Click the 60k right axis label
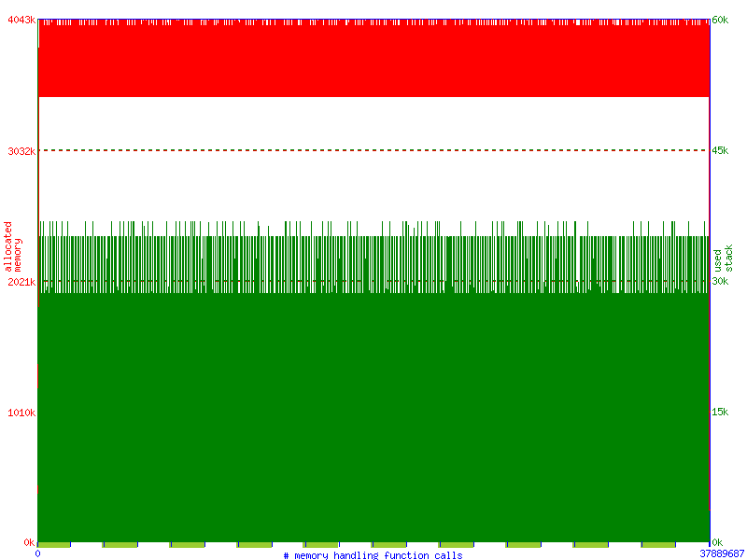 click(720, 20)
